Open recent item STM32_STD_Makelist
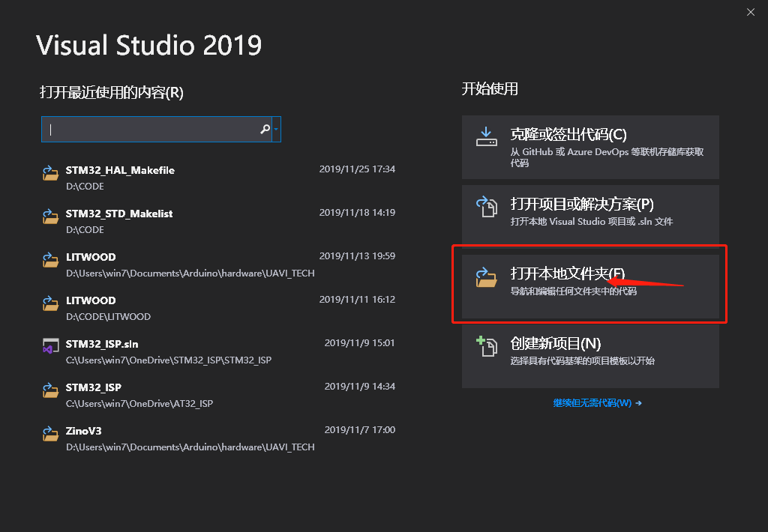 tap(218, 221)
